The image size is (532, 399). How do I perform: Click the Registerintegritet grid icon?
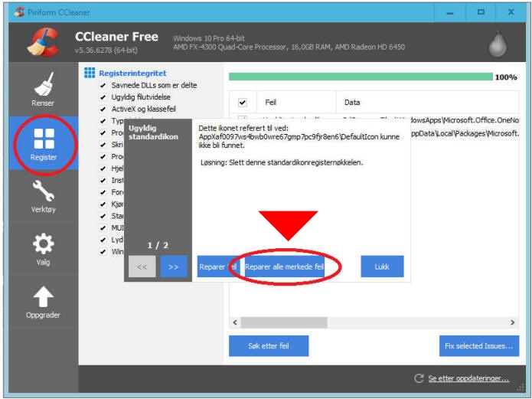point(90,73)
